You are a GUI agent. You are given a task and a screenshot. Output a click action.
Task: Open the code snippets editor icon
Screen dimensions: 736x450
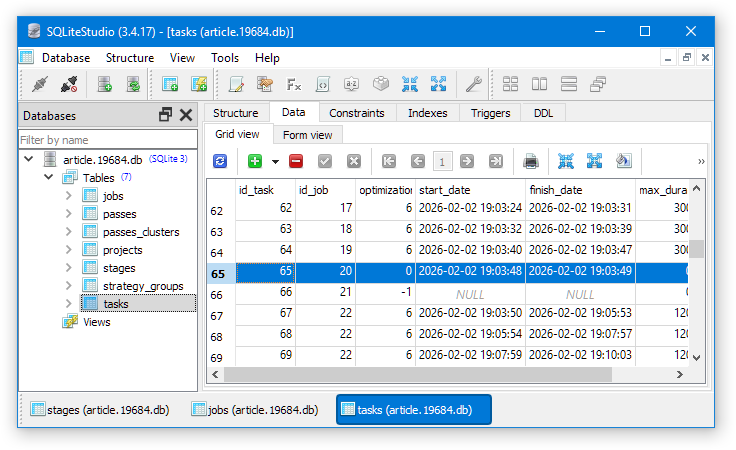click(323, 84)
